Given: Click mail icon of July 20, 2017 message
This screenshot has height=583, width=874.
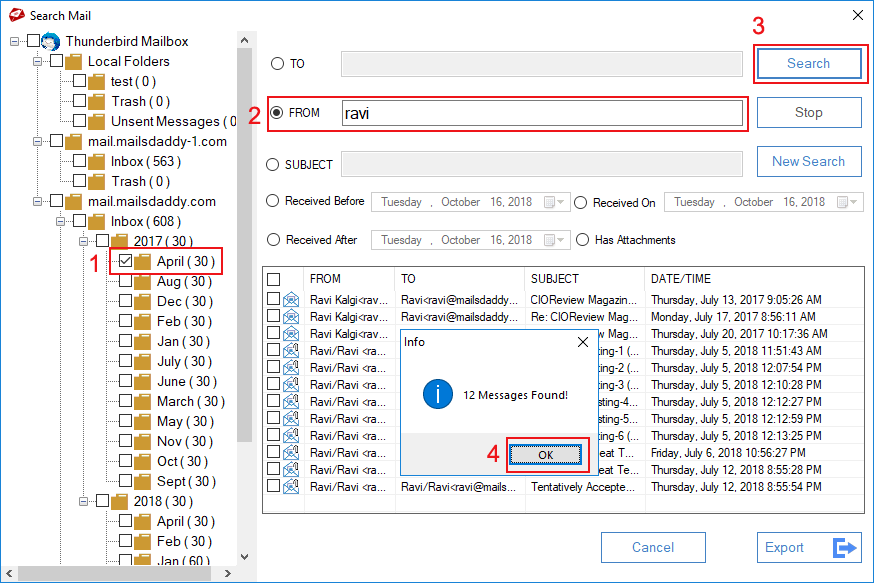Looking at the screenshot, I should click(x=291, y=334).
